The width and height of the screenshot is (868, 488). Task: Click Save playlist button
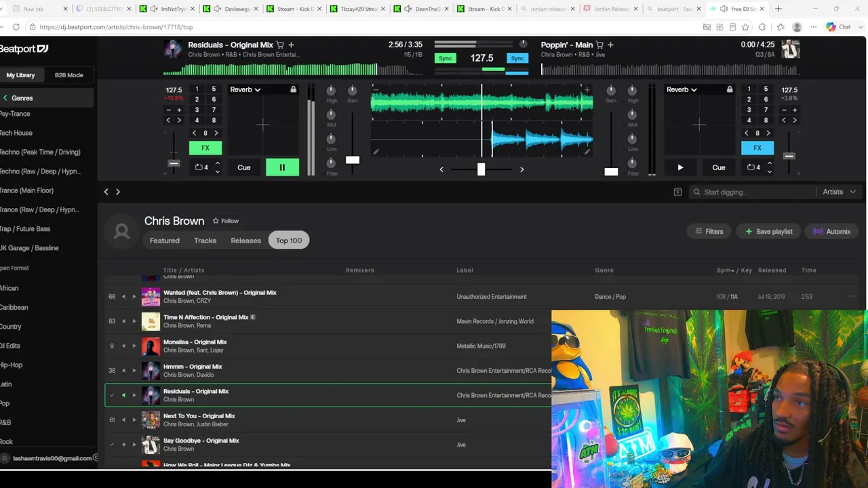click(769, 232)
